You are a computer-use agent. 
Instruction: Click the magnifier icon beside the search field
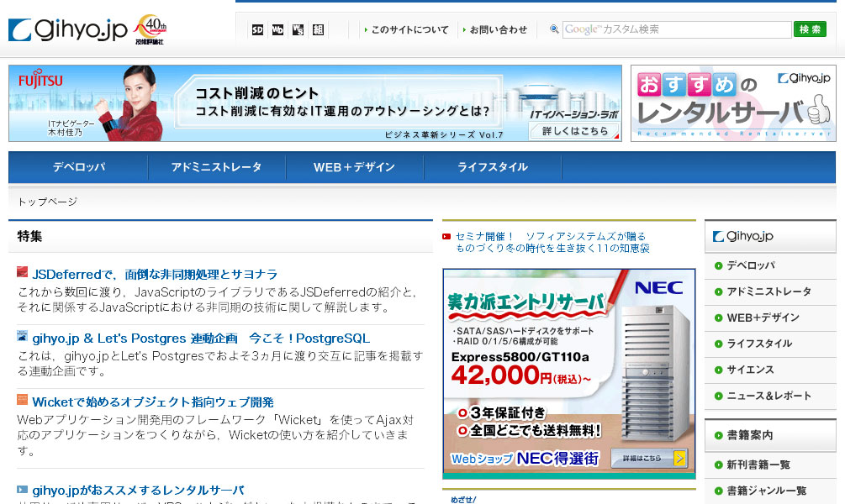coord(554,29)
